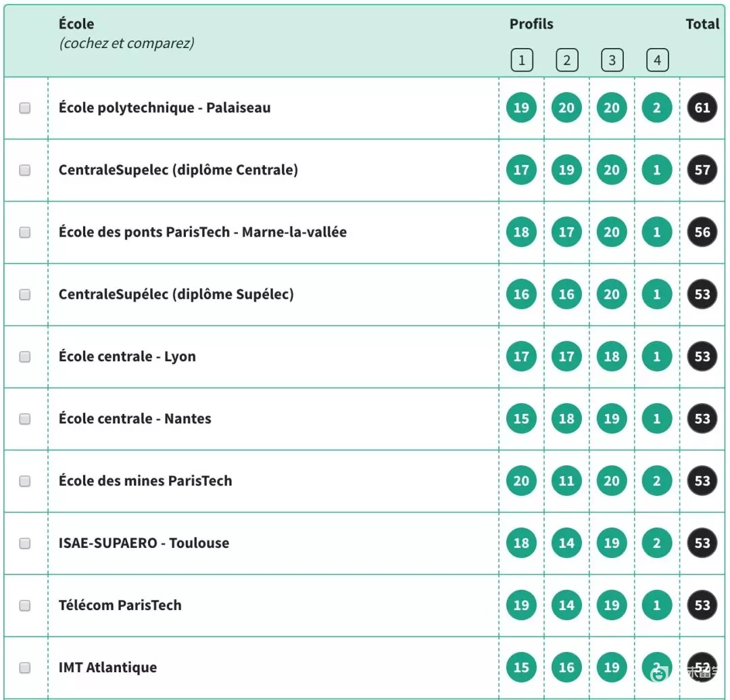Click the École column header
730x700 pixels.
click(x=76, y=24)
